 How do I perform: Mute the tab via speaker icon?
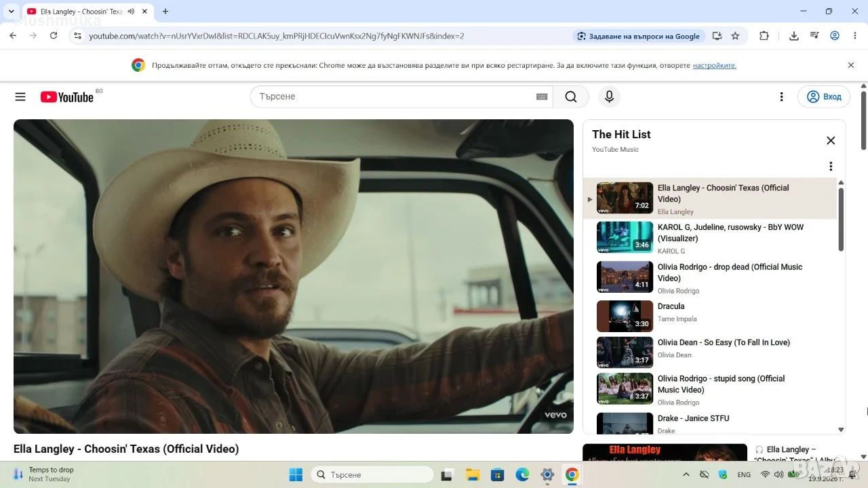pyautogui.click(x=131, y=12)
